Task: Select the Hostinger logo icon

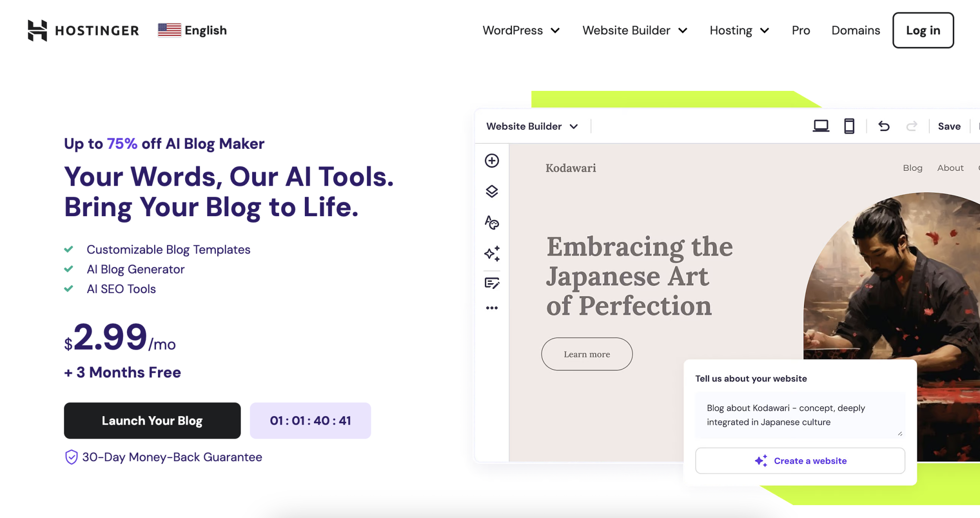Action: click(x=38, y=30)
